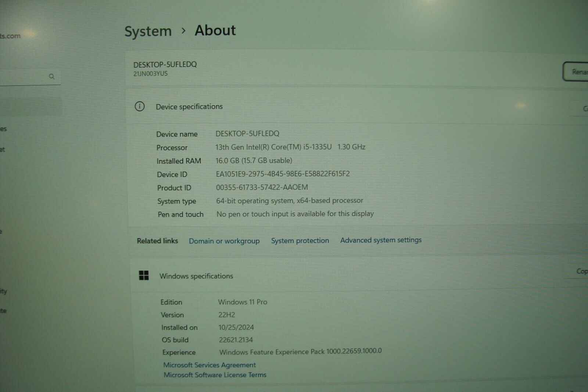Click the Installed RAM label
The height and width of the screenshot is (392, 588).
tap(179, 161)
